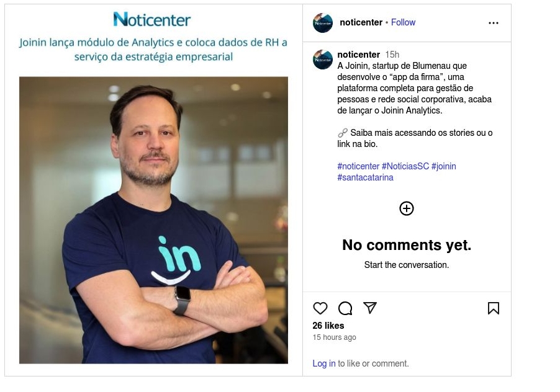Image resolution: width=560 pixels, height=392 pixels.
Task: Open the #santacatarina hashtag
Action: 365,177
